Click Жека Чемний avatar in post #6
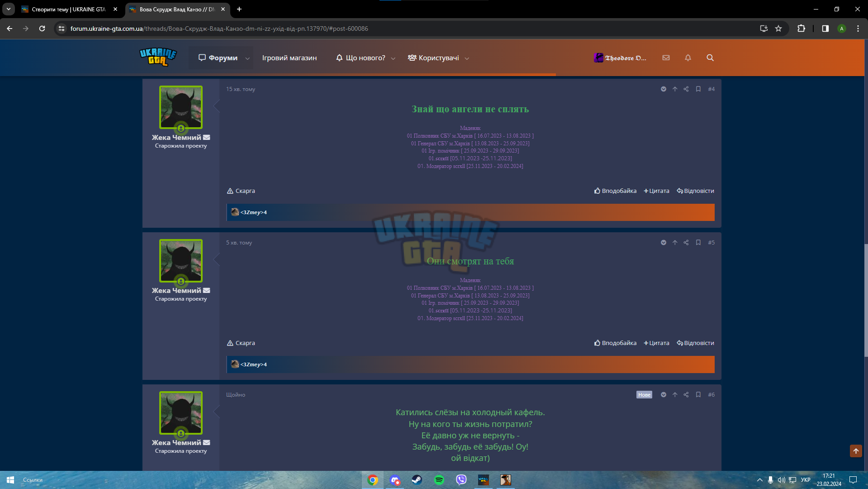Viewport: 868px width, 489px height. click(181, 413)
